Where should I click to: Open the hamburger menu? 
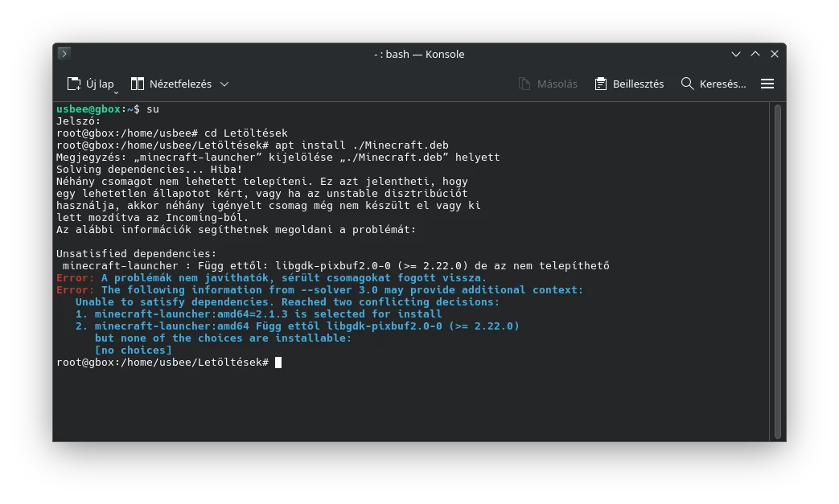pyautogui.click(x=767, y=84)
